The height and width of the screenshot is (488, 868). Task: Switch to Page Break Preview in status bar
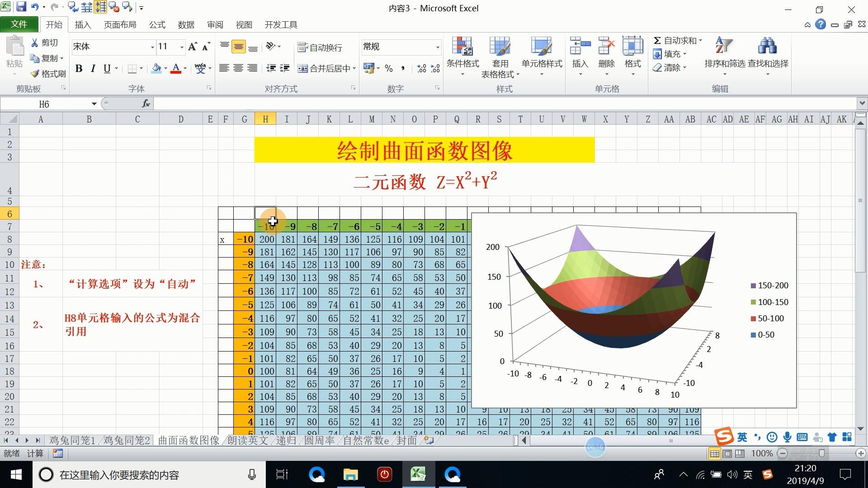[x=740, y=453]
